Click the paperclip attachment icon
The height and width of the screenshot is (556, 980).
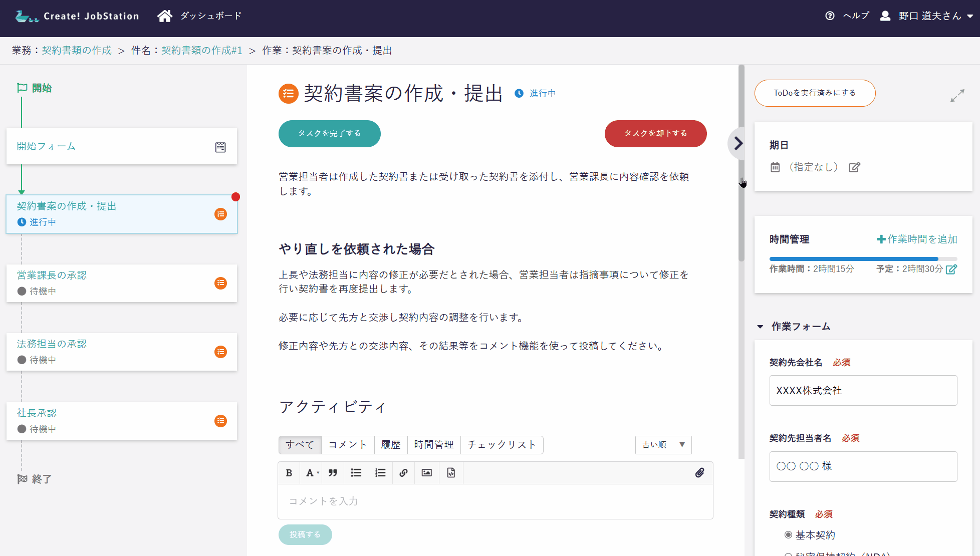coord(700,473)
